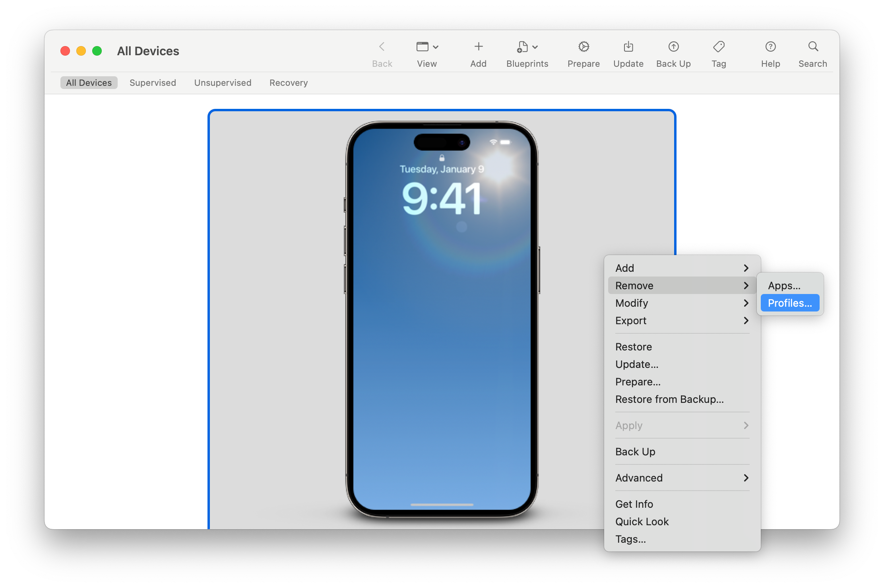The image size is (884, 588).
Task: Choose Update… in the context menu
Action: point(682,364)
